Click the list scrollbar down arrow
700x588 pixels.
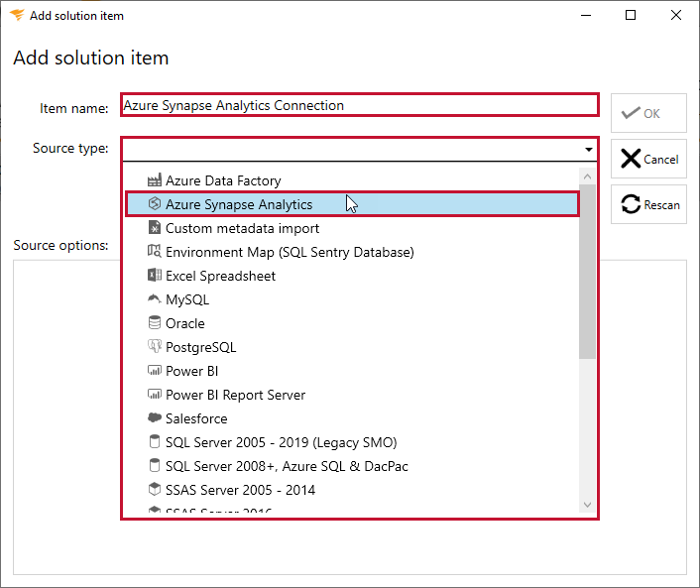point(588,505)
